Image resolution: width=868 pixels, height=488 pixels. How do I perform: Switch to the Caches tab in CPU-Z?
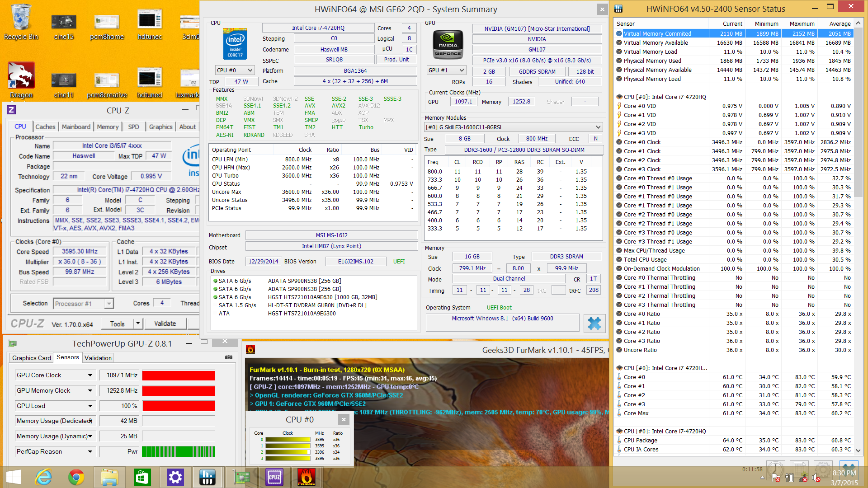tap(45, 127)
